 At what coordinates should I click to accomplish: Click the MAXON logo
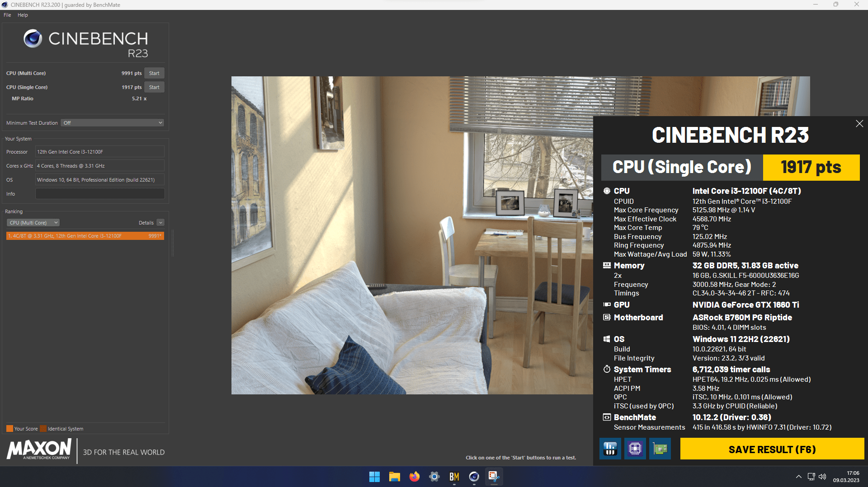(39, 450)
